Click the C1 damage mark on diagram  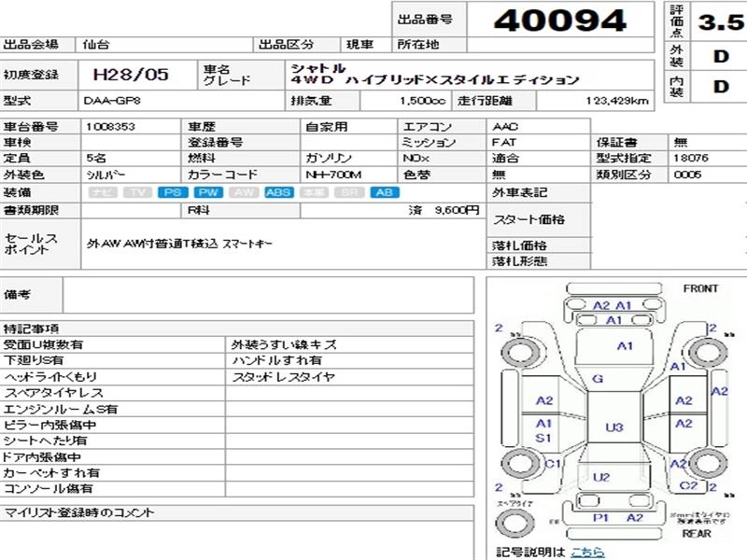(x=552, y=463)
